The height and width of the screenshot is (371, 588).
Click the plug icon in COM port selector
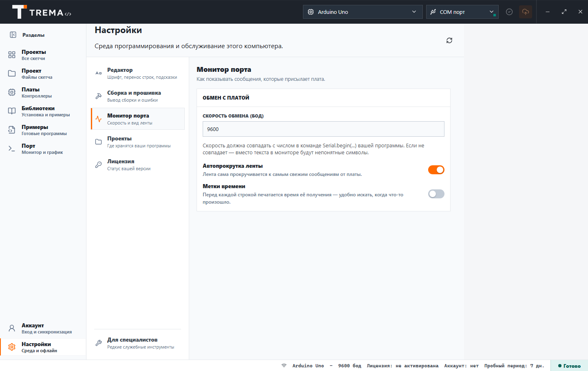433,12
